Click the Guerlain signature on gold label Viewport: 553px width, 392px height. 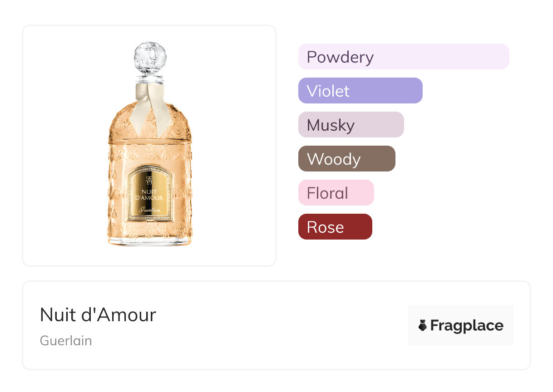point(150,209)
